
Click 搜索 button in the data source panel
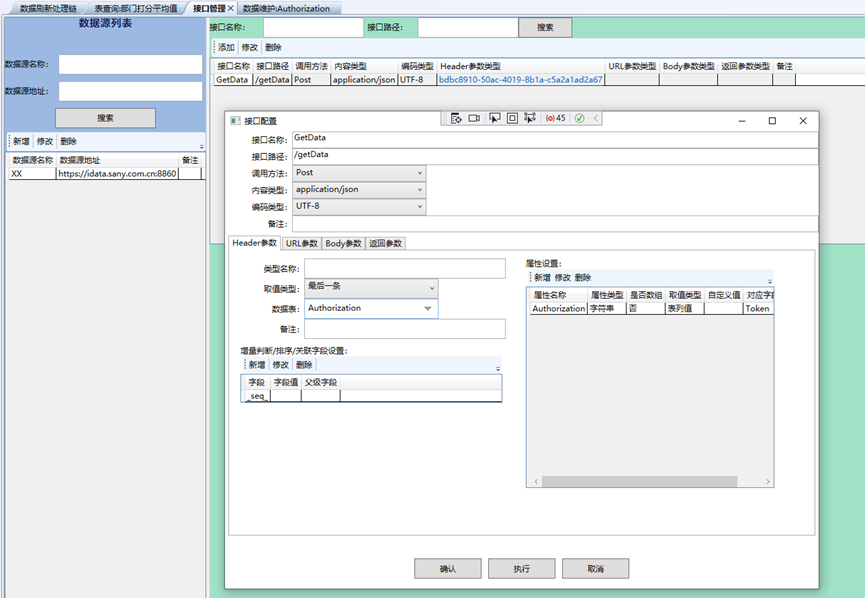click(x=105, y=118)
